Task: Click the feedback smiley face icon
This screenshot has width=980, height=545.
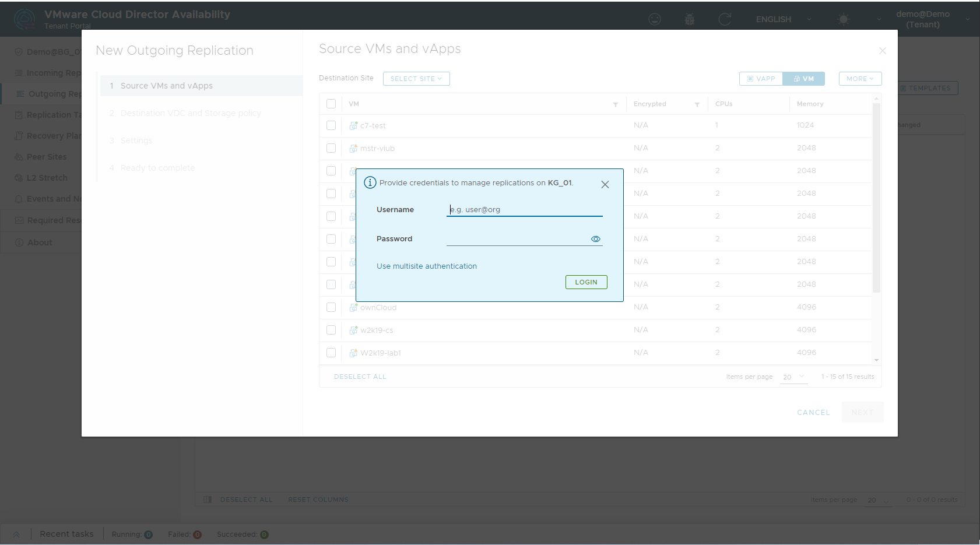Action: click(x=655, y=19)
